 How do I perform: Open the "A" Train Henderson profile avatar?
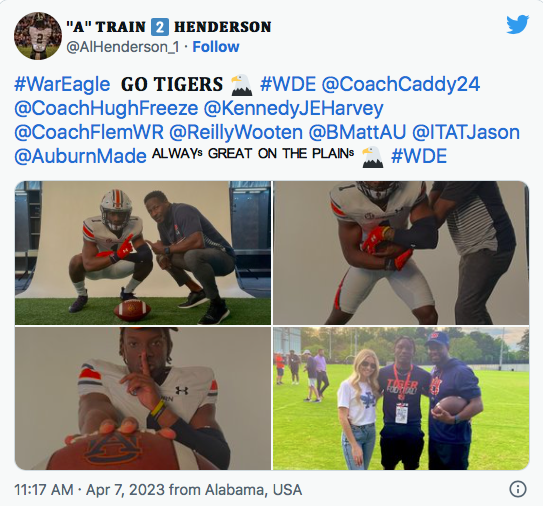(x=38, y=36)
